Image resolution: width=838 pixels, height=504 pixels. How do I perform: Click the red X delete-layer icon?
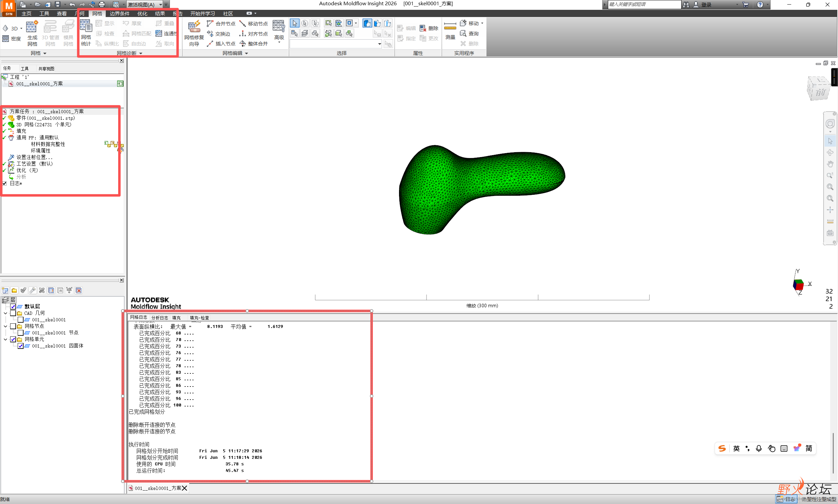point(79,290)
